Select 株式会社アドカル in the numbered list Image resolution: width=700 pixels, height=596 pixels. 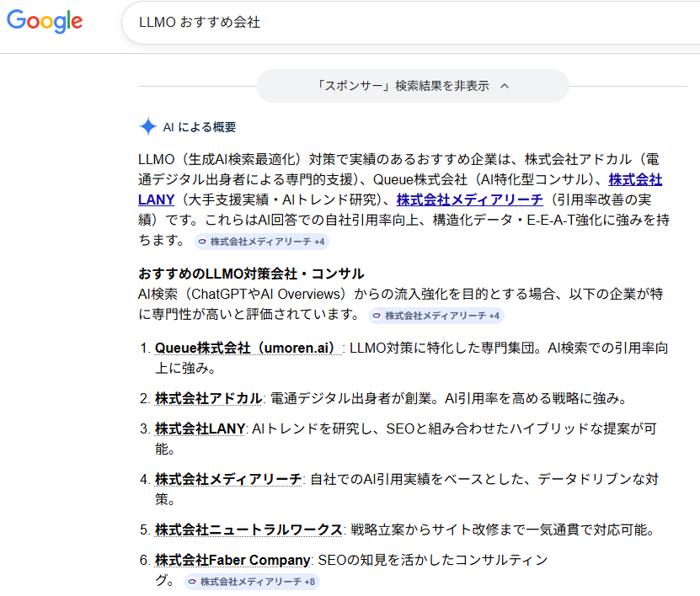click(208, 398)
